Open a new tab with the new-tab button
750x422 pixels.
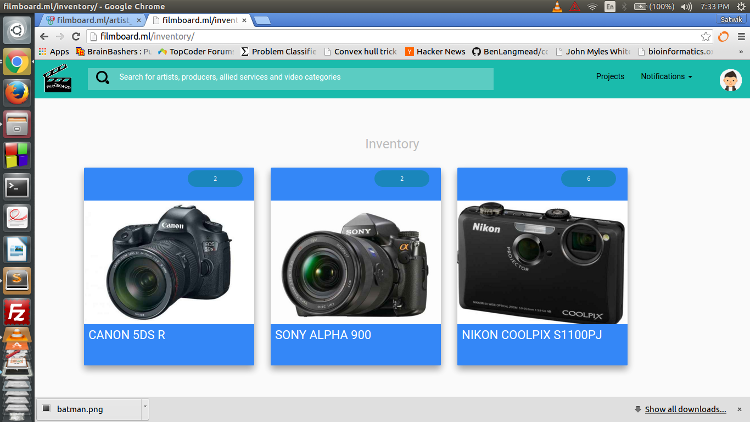coord(262,20)
